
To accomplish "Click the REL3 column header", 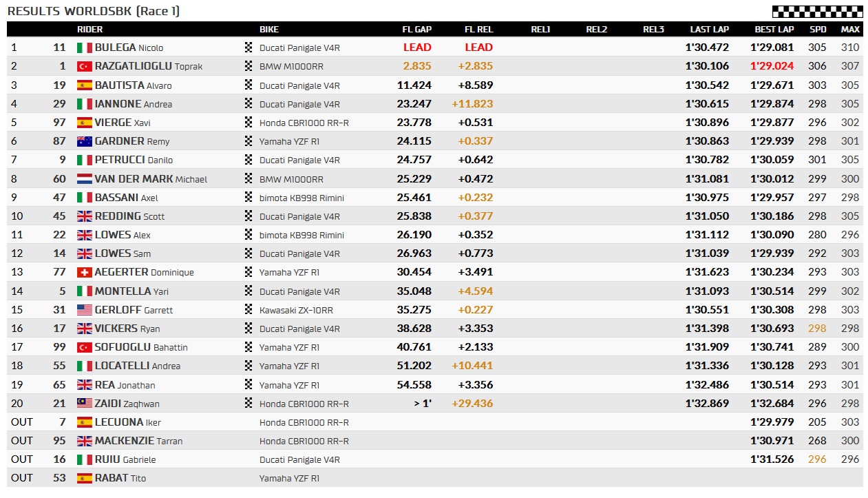I will click(x=654, y=30).
